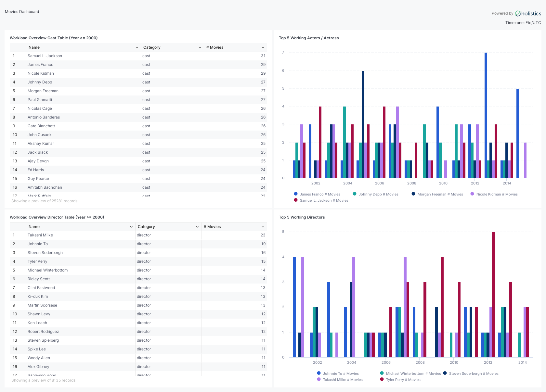Click 'Showing a preview of 8135 records' text
The width and height of the screenshot is (546, 392).
click(x=44, y=380)
